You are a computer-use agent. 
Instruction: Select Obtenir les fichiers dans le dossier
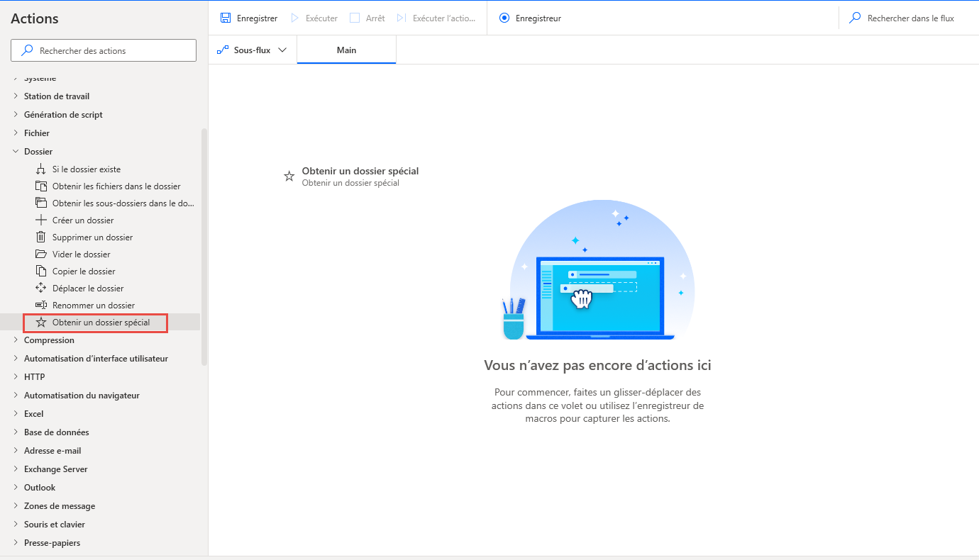[116, 186]
